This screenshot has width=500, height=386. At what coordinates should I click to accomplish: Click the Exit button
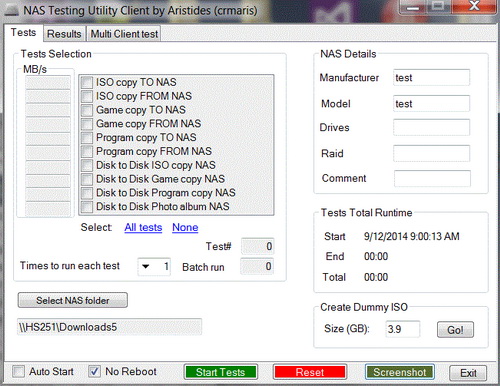[x=468, y=373]
